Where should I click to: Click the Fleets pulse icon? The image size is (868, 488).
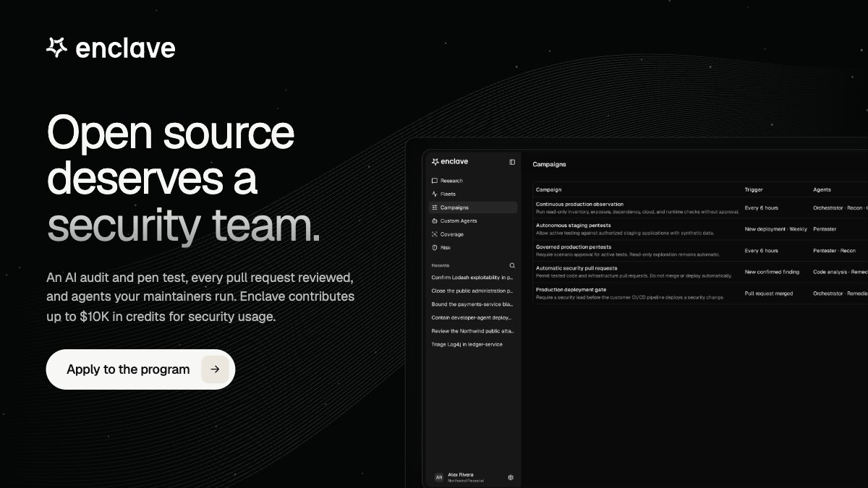[x=434, y=194]
